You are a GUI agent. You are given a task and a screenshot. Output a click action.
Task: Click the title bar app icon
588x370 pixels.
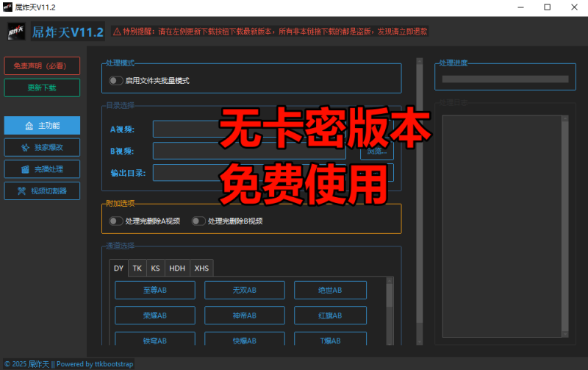[x=7, y=7]
